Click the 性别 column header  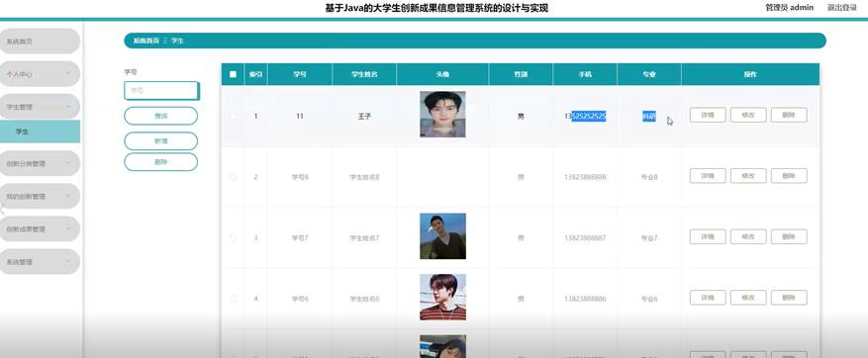pyautogui.click(x=521, y=74)
